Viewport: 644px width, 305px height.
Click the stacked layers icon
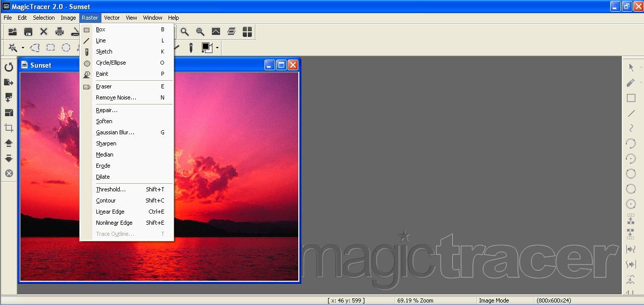point(232,32)
